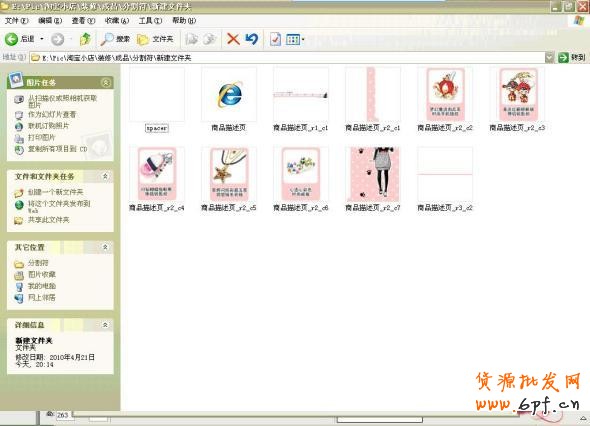
Task: Click the green Back arrow icon
Action: (x=11, y=39)
